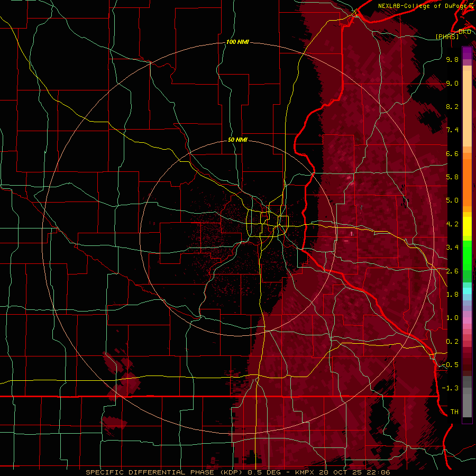
Task: Click the 0.2 scale value
Action: tap(452, 342)
